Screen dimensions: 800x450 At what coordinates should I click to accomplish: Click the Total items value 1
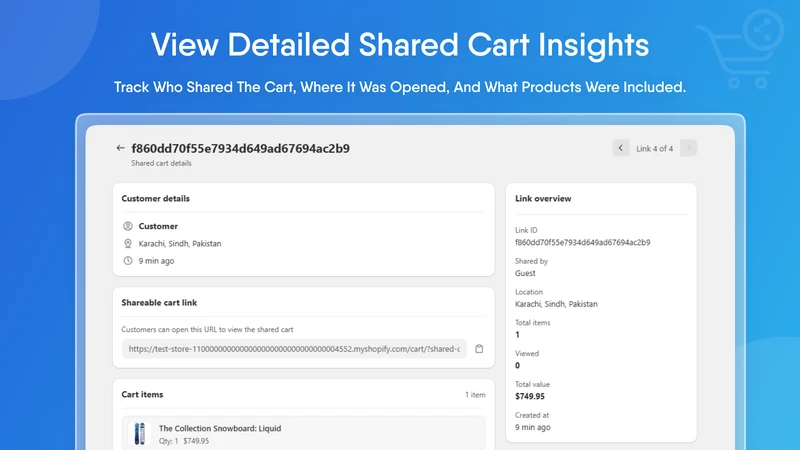[x=517, y=335]
